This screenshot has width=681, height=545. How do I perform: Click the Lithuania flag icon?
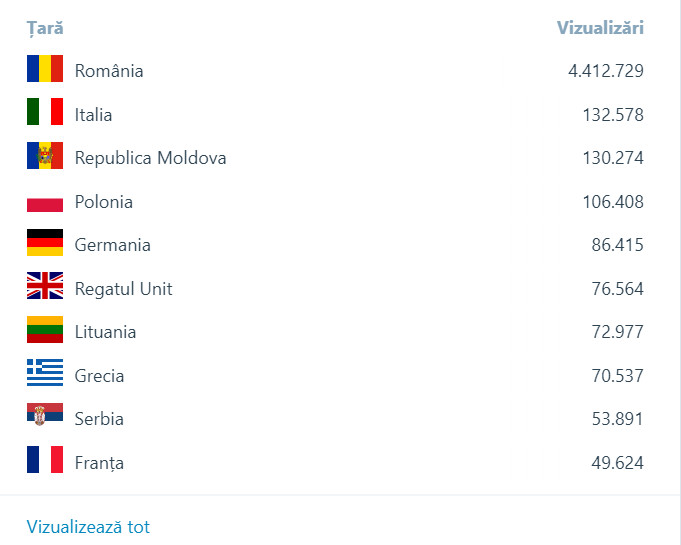point(45,330)
